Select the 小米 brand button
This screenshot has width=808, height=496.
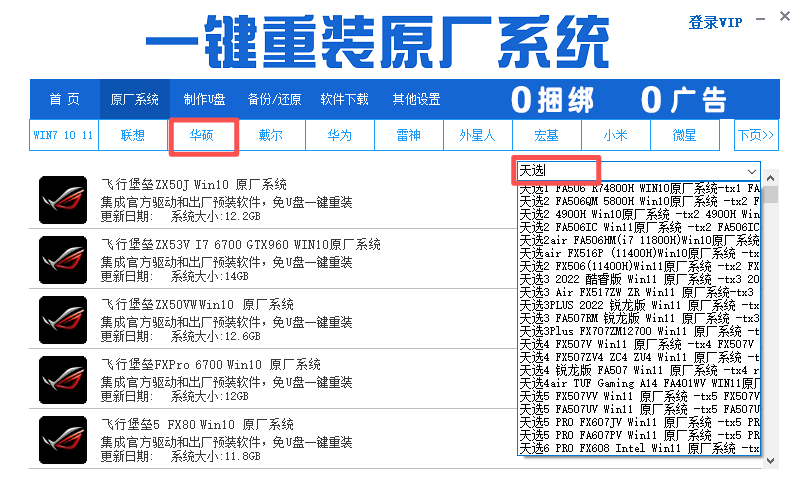(x=616, y=135)
